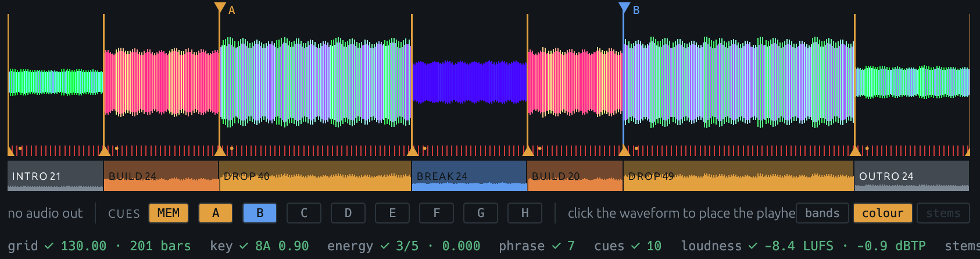The image size is (980, 259).
Task: Place playhead in blue break waveform section
Action: 470,81
